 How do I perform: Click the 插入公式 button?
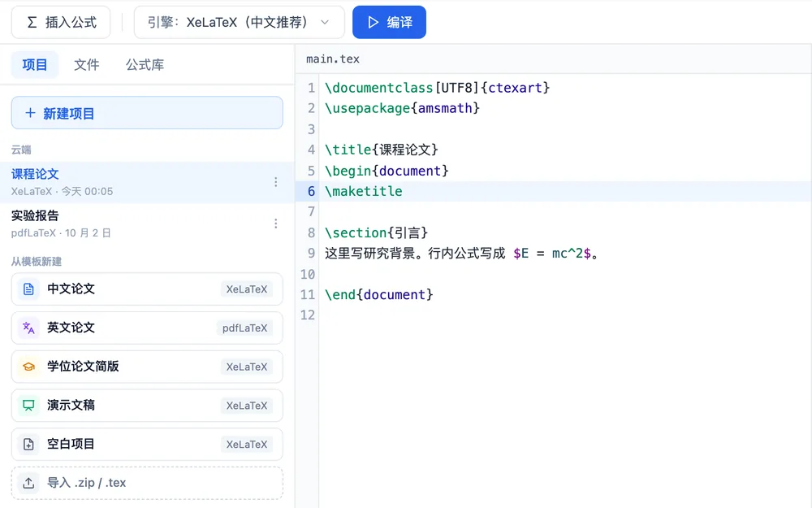coord(61,22)
